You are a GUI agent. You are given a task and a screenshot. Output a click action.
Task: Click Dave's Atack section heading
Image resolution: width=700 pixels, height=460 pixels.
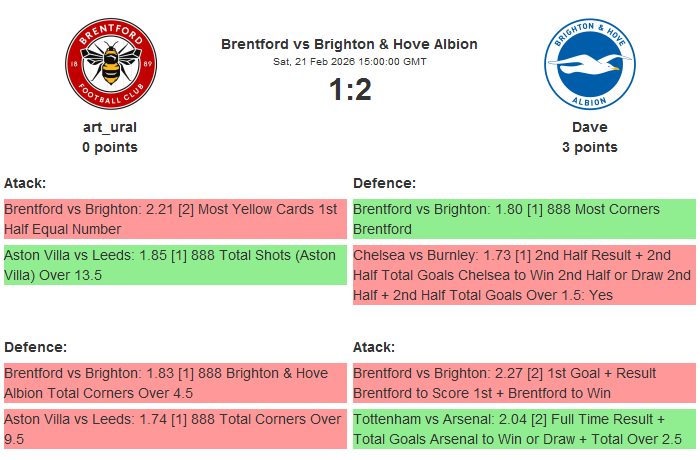pyautogui.click(x=374, y=347)
